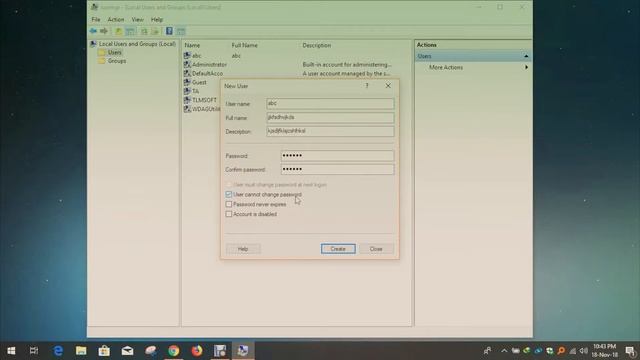Click the Up one level toolbar icon
Image resolution: width=640 pixels, height=360 pixels.
[x=118, y=31]
